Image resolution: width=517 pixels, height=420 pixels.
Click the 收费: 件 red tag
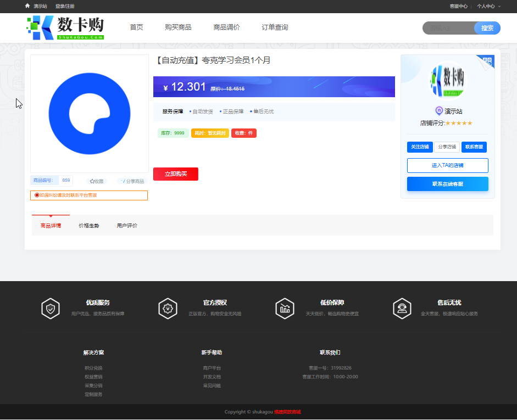[243, 133]
